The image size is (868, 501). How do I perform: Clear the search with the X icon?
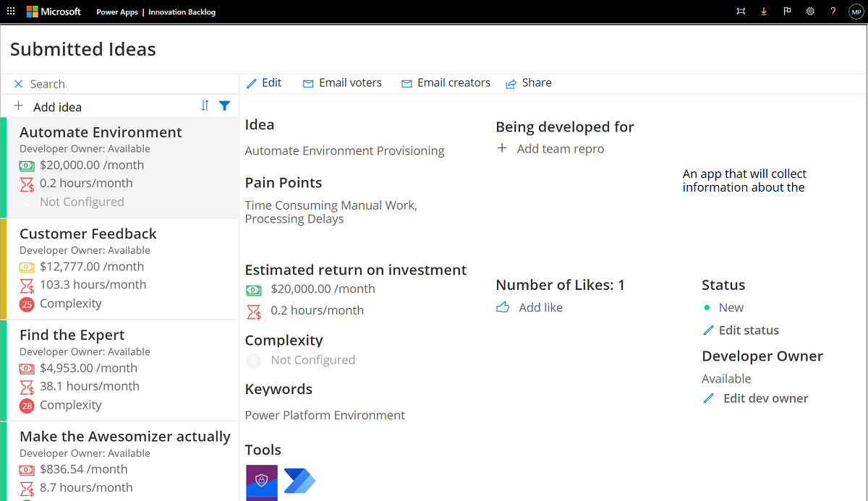(x=17, y=83)
